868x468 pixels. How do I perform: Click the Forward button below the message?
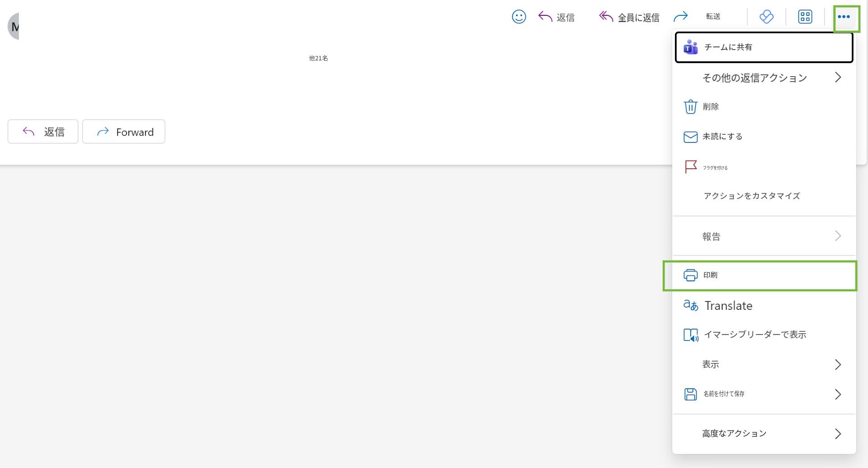tap(124, 132)
